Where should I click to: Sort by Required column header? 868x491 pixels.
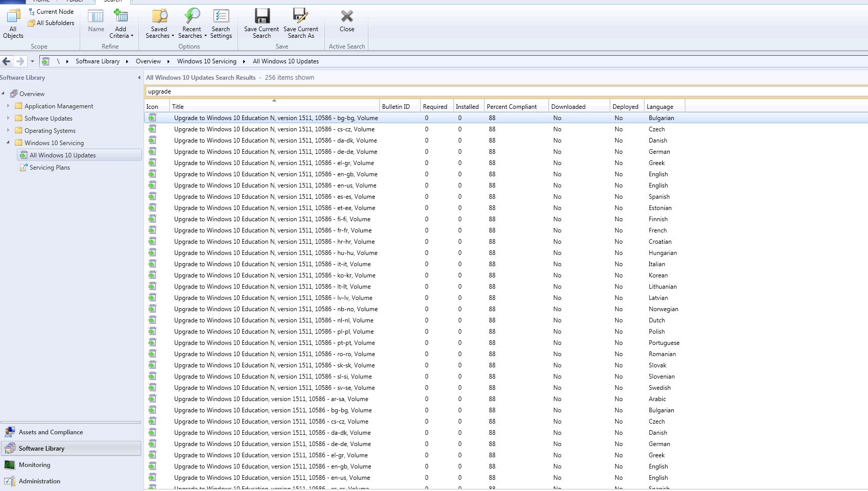coord(436,106)
